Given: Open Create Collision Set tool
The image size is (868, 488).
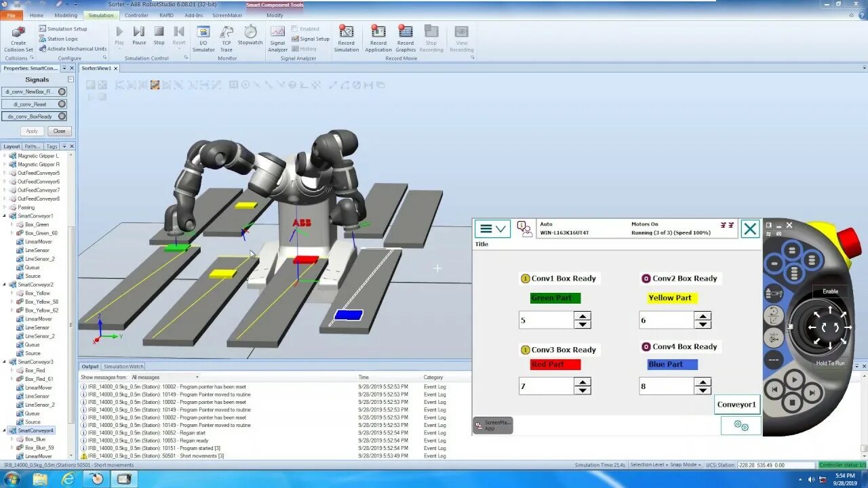Looking at the screenshot, I should tap(18, 39).
